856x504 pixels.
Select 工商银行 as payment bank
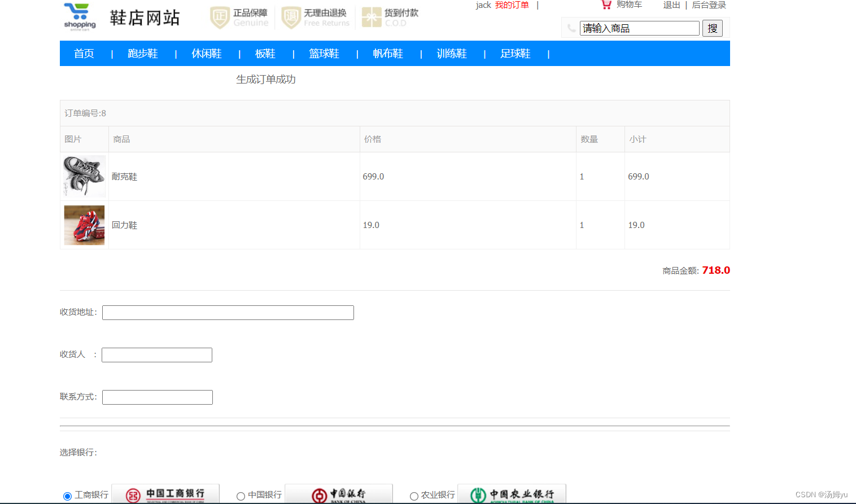68,496
